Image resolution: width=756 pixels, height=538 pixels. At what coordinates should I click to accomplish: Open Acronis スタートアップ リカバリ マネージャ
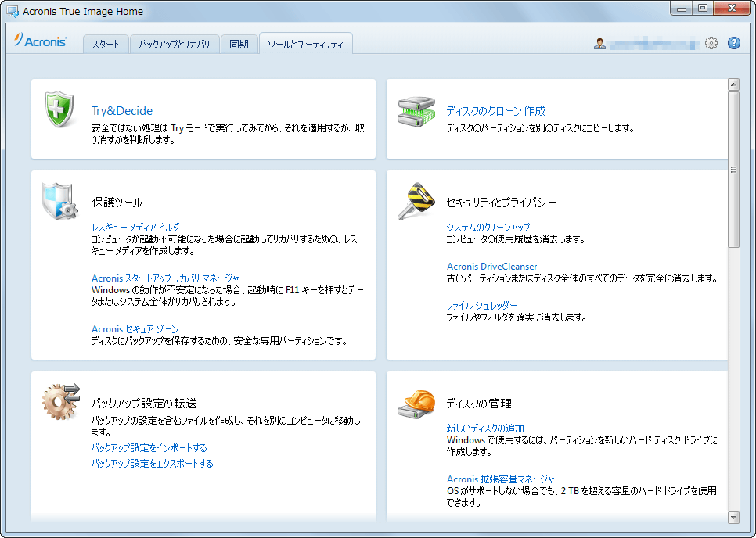point(165,278)
